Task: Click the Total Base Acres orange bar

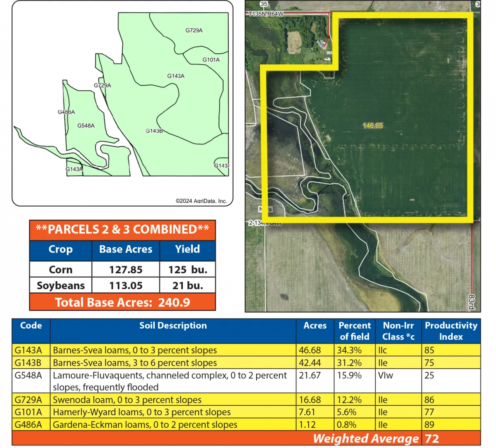Action: [122, 302]
